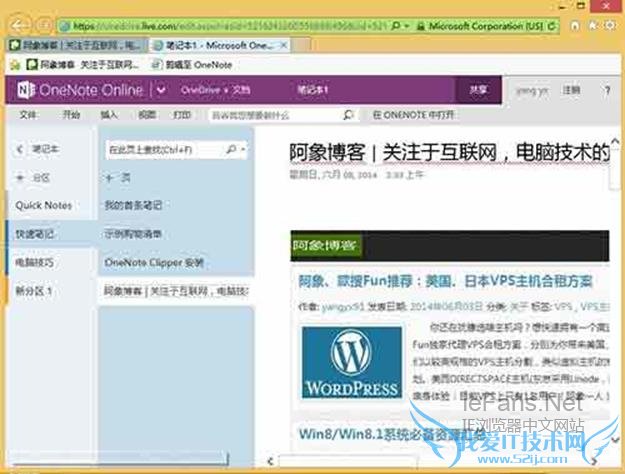The width and height of the screenshot is (625, 474).
Task: Open the favorites star icon
Action: [x=593, y=26]
